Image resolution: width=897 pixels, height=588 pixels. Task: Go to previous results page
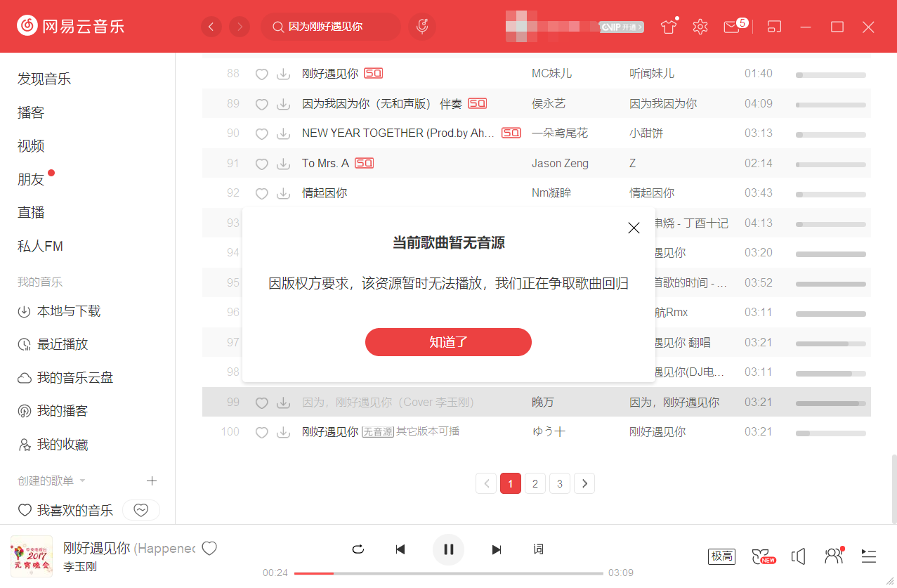pos(486,483)
